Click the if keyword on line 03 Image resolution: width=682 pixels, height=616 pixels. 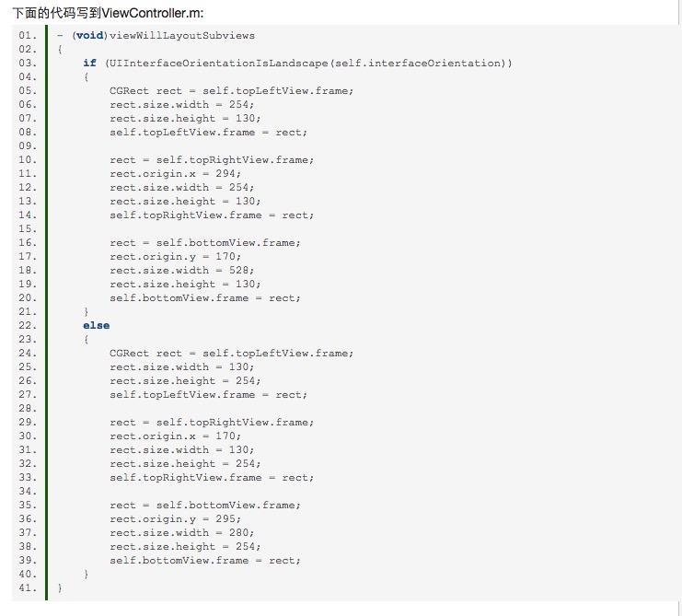[x=89, y=64]
